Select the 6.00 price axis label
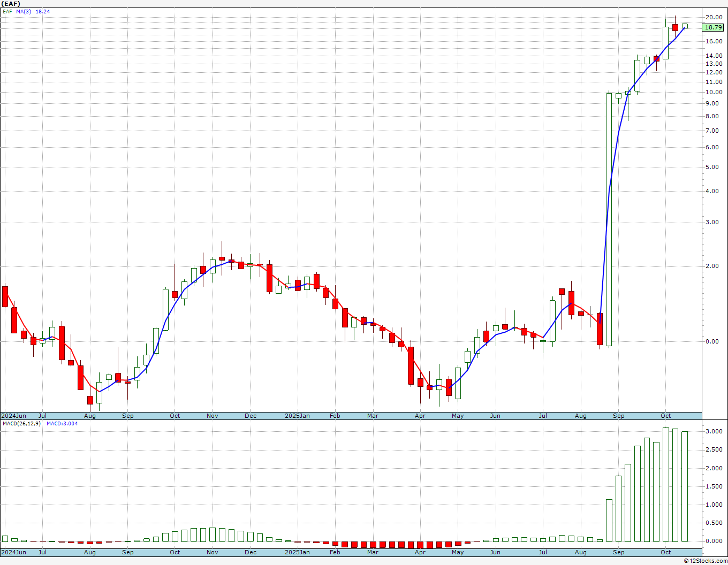This screenshot has width=728, height=565. [712, 147]
